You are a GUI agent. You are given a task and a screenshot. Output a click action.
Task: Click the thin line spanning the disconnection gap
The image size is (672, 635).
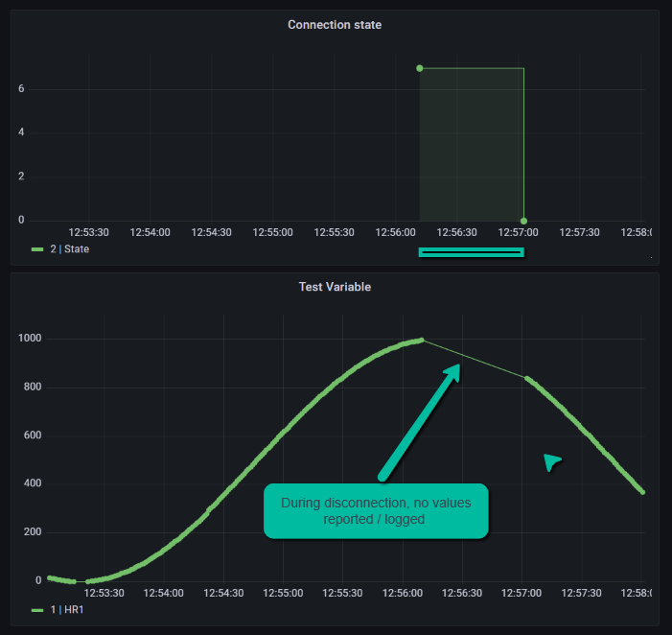click(x=475, y=359)
